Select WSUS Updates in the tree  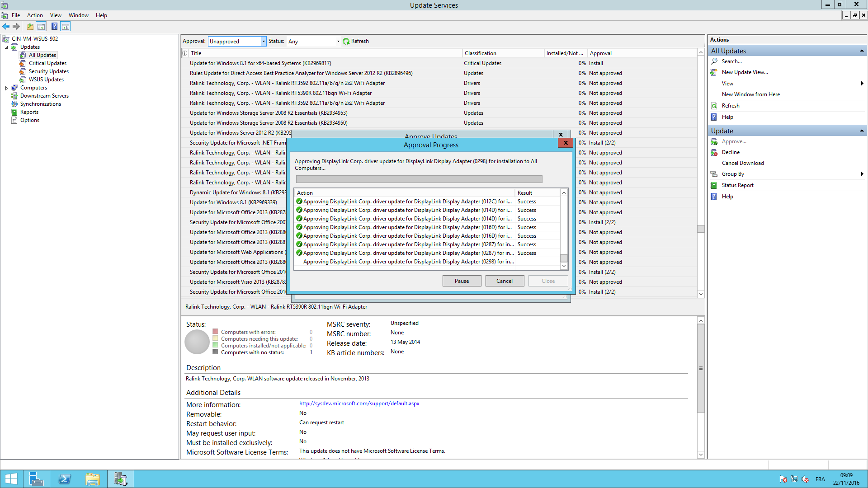tap(46, 80)
